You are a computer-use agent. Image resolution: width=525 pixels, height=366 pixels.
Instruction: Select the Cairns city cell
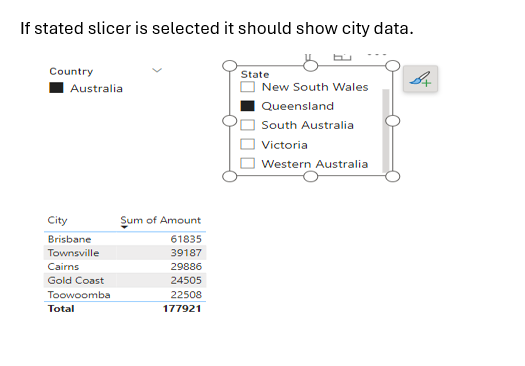click(x=63, y=267)
